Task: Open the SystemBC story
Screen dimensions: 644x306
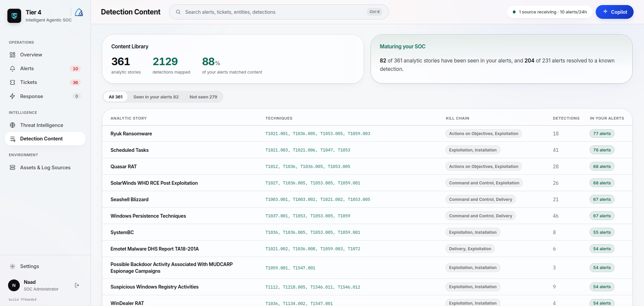Action: [122, 232]
